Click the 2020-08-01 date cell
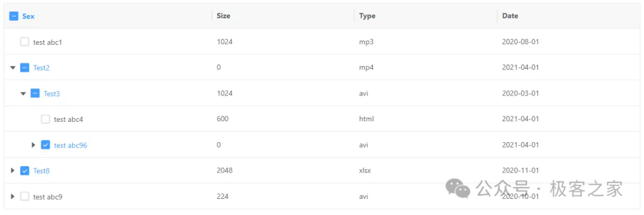644x215 pixels. coord(520,42)
